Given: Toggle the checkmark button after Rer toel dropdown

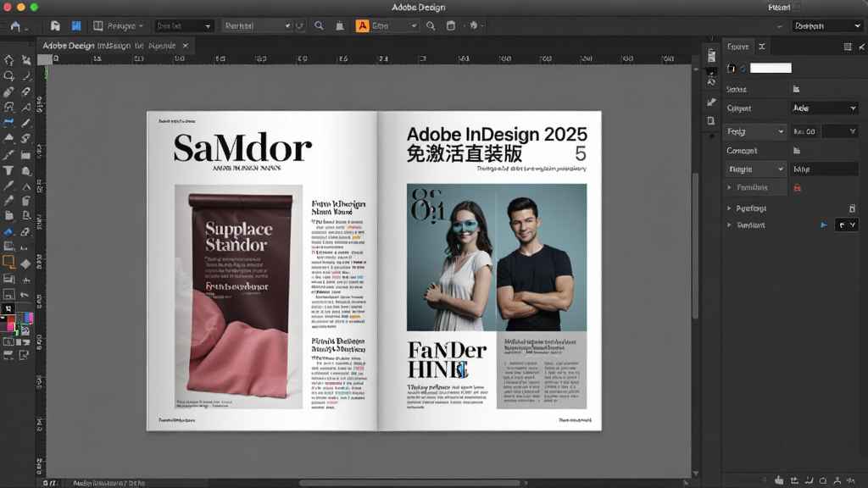Looking at the screenshot, I should [299, 26].
